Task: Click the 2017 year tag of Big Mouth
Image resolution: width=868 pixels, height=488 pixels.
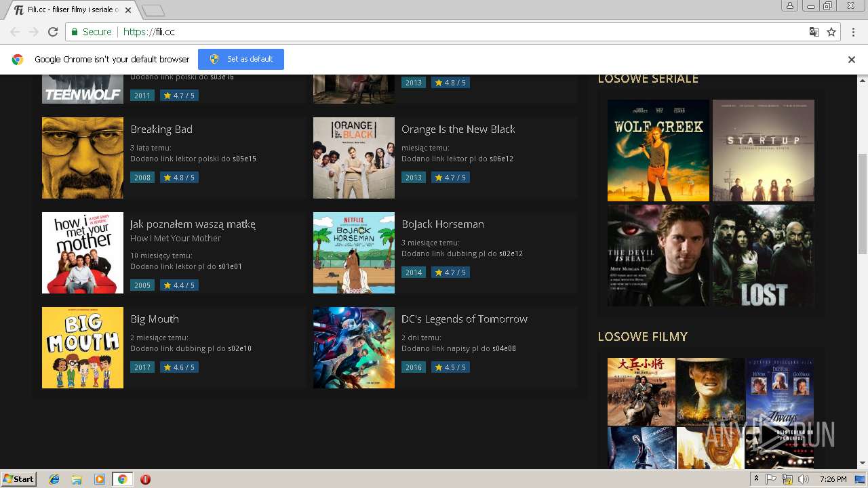Action: 142,367
